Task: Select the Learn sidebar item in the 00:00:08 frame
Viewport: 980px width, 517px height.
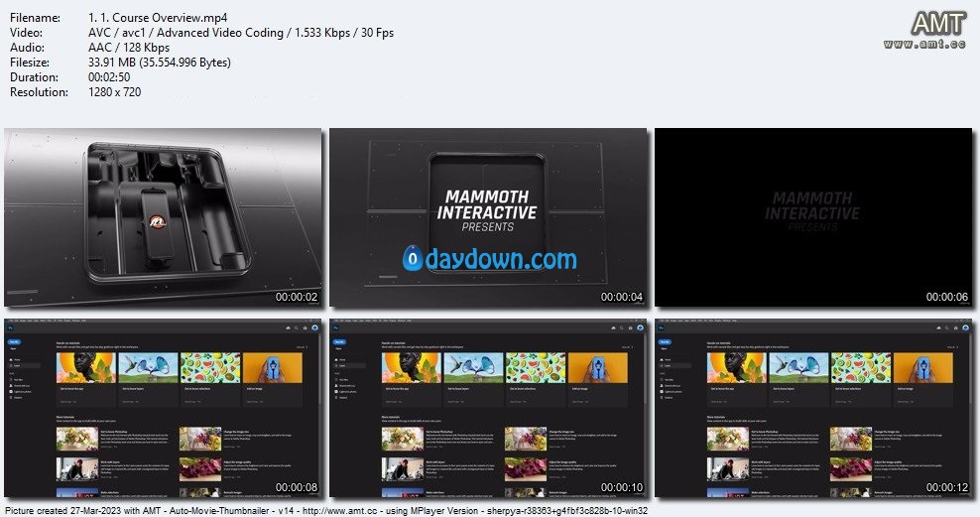Action: click(24, 366)
